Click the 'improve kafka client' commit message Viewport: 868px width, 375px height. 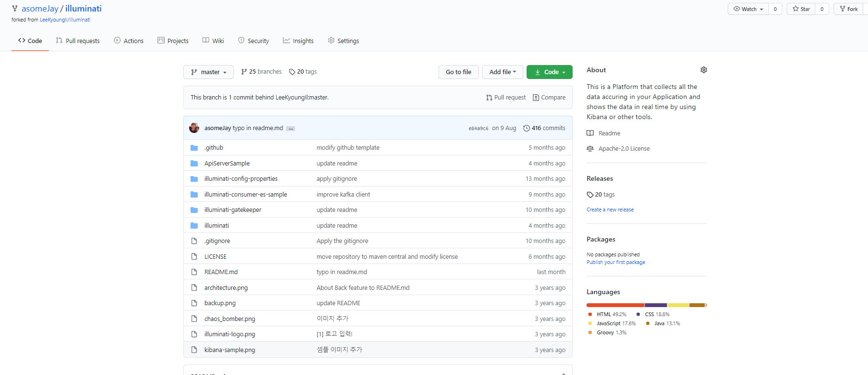point(343,195)
